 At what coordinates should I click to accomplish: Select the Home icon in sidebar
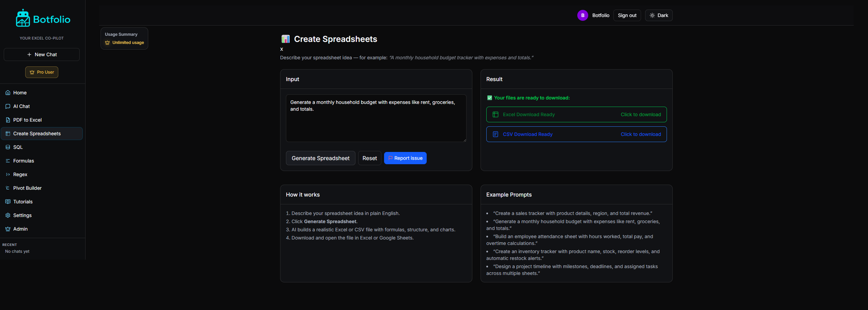pos(8,93)
